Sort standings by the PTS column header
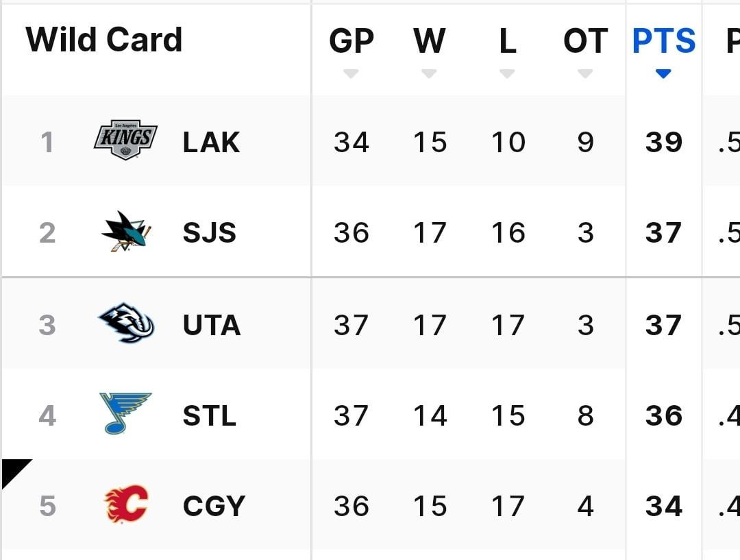Viewport: 740px width, 560px height. 662,41
